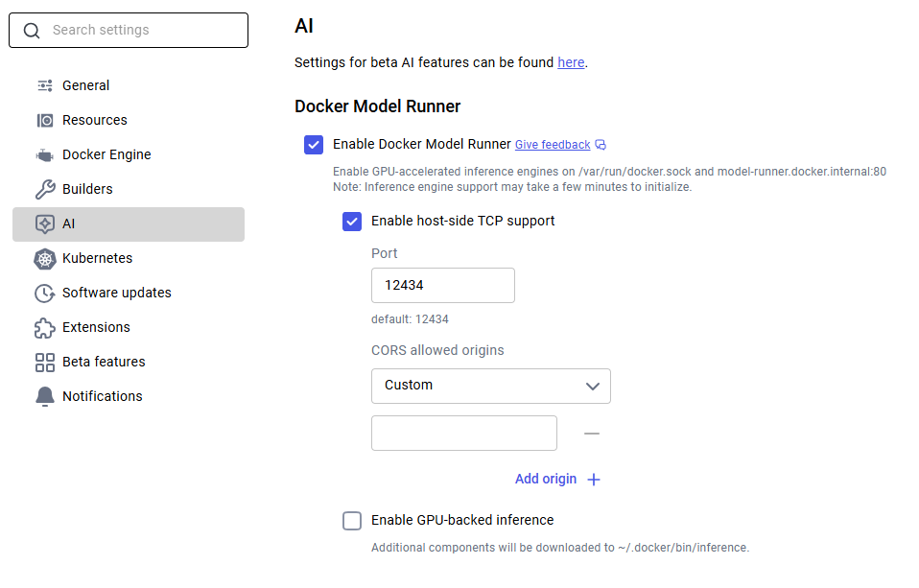Image resolution: width=919 pixels, height=588 pixels.
Task: Click the Resources disk icon
Action: [45, 120]
